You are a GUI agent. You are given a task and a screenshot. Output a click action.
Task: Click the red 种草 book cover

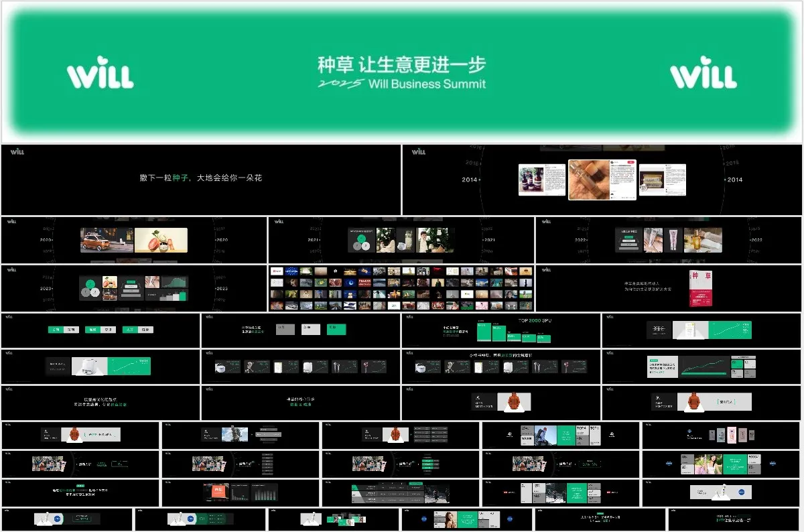(x=701, y=288)
